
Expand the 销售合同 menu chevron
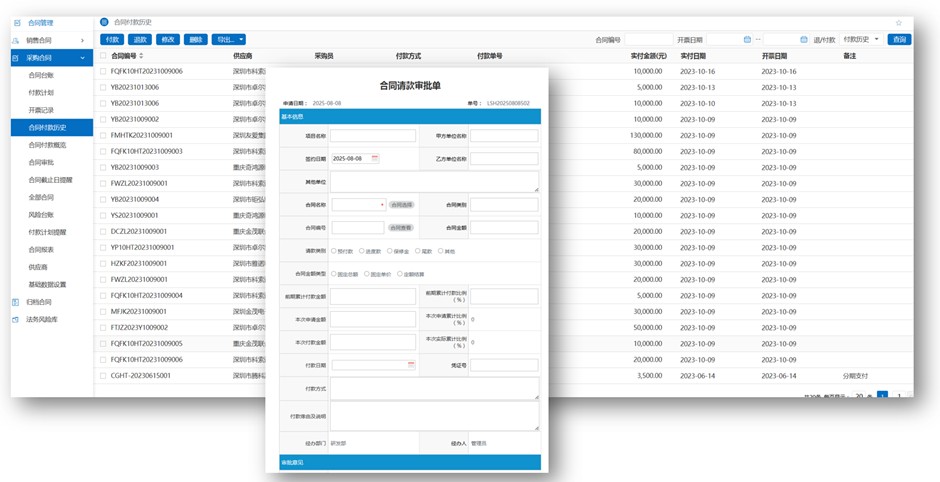(82, 40)
